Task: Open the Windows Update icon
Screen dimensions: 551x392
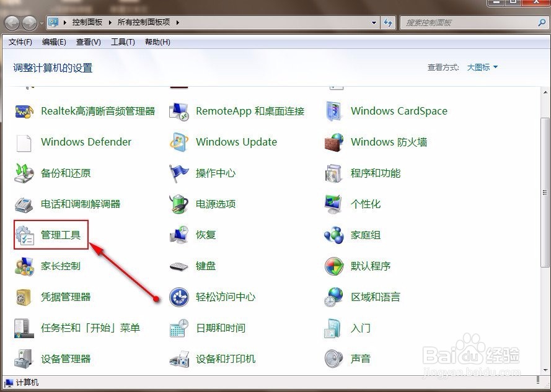Action: pyautogui.click(x=179, y=142)
